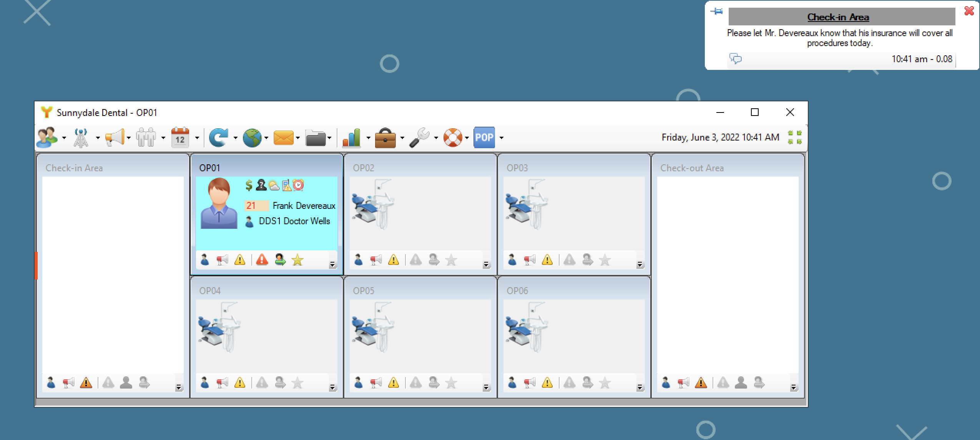Expand dropdown beside the wrench tools icon
This screenshot has height=440, width=980.
click(436, 138)
